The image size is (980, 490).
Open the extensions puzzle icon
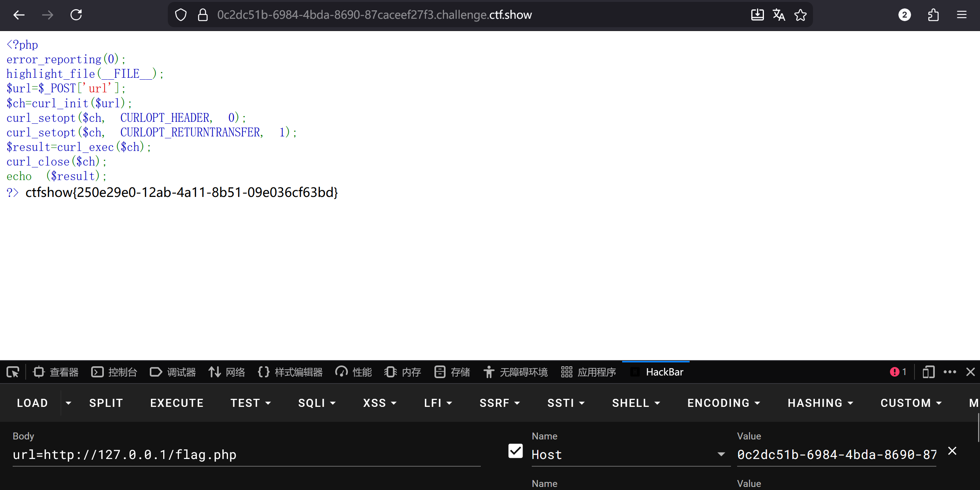(933, 15)
